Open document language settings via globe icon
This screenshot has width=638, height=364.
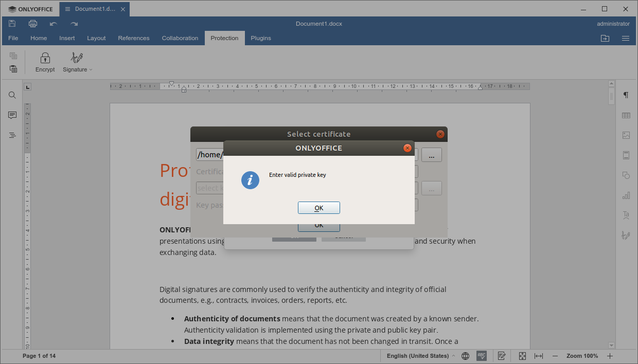point(465,355)
